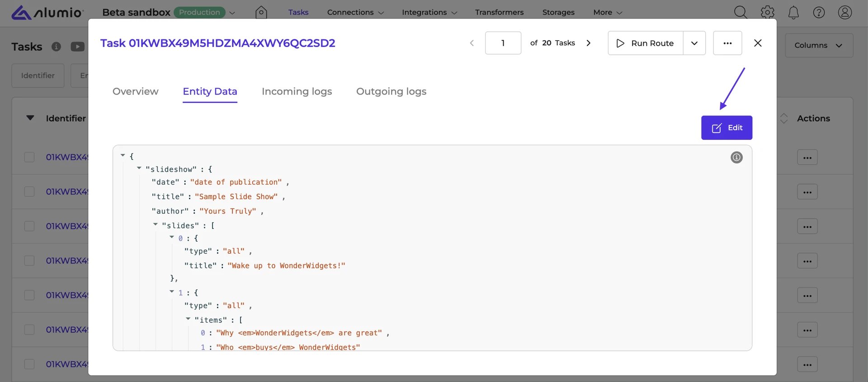
Task: Close the task detail dialog
Action: click(x=758, y=43)
